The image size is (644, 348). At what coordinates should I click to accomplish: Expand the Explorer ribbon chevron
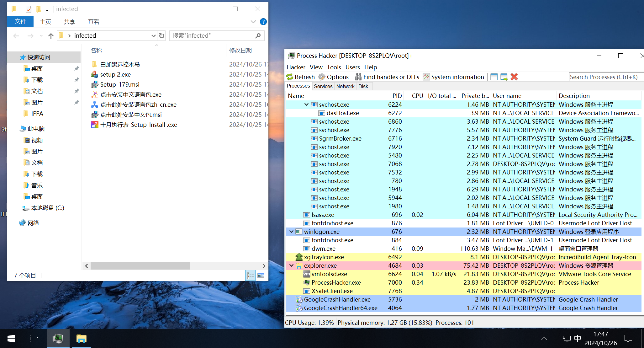tap(253, 22)
